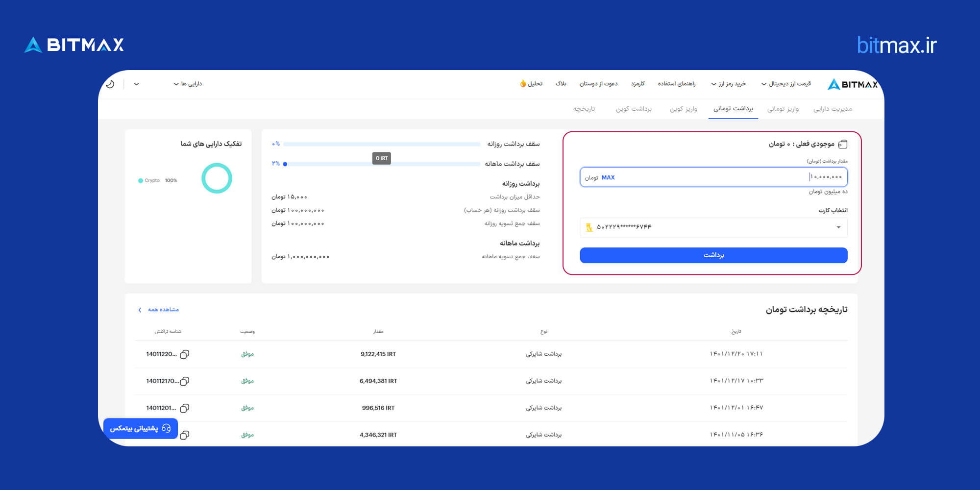
Task: Click the BITMAX logo in site navbar
Action: click(852, 84)
